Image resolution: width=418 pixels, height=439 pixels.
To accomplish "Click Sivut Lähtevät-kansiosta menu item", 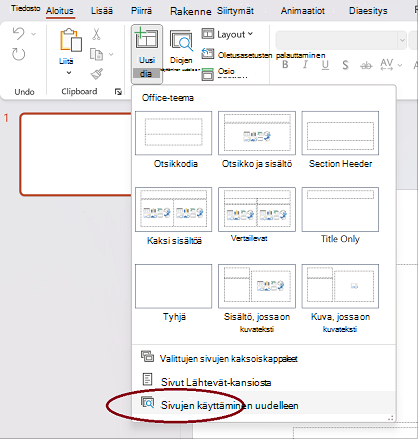I will pyautogui.click(x=264, y=381).
